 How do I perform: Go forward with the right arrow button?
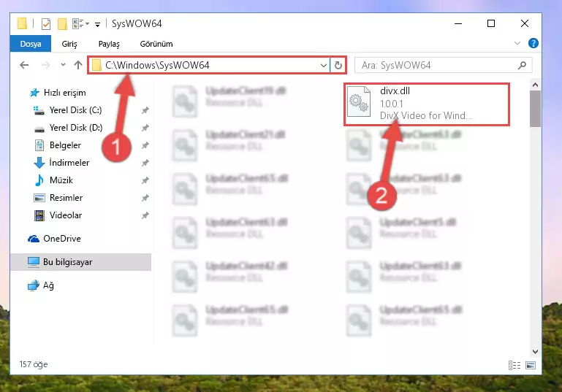click(45, 65)
